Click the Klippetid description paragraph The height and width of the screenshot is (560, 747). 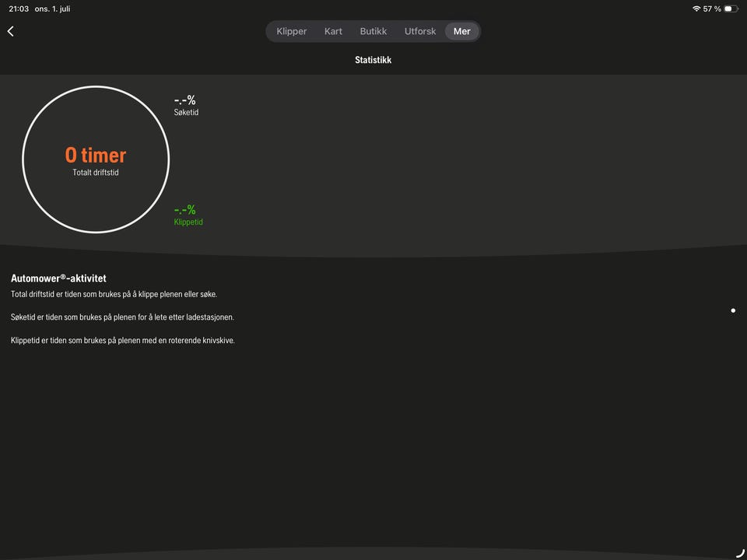(123, 341)
